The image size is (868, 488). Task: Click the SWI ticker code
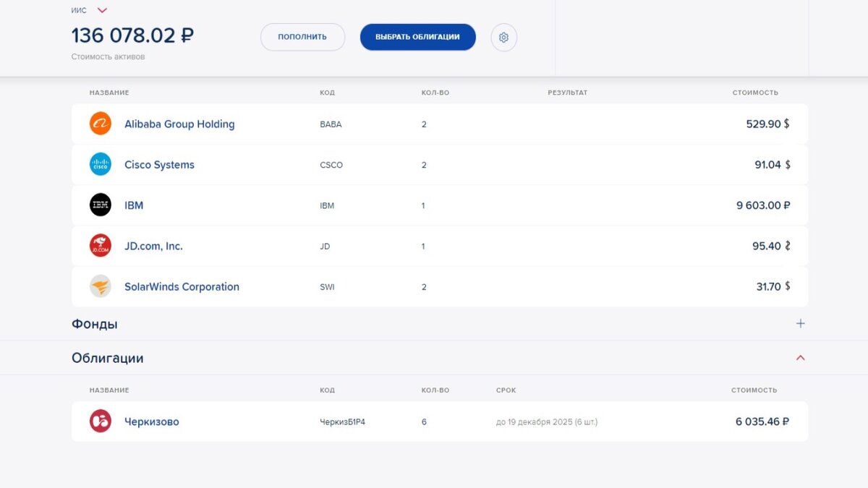pyautogui.click(x=327, y=287)
